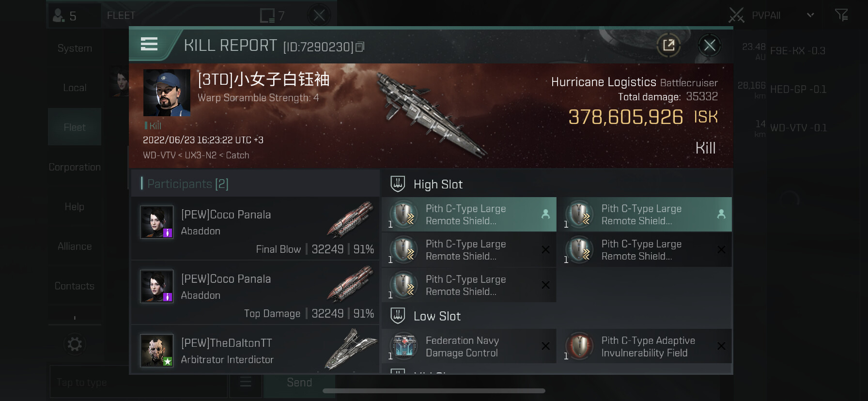Screen dimensions: 868x401
Task: Click the Send button
Action: point(299,383)
